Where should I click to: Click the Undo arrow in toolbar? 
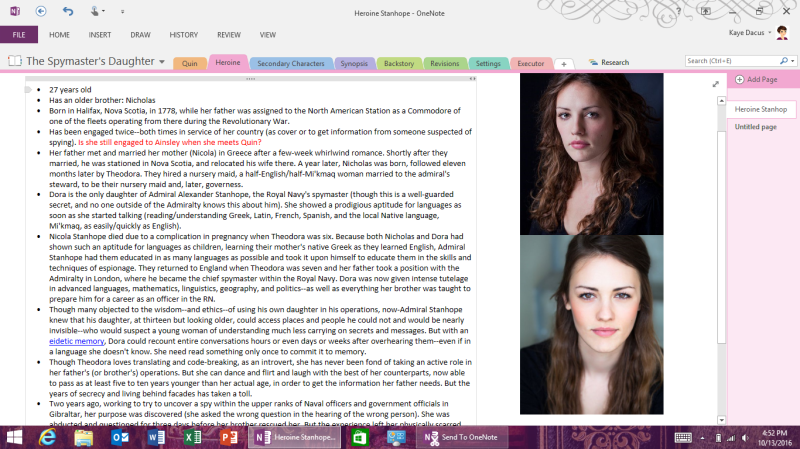tap(68, 11)
